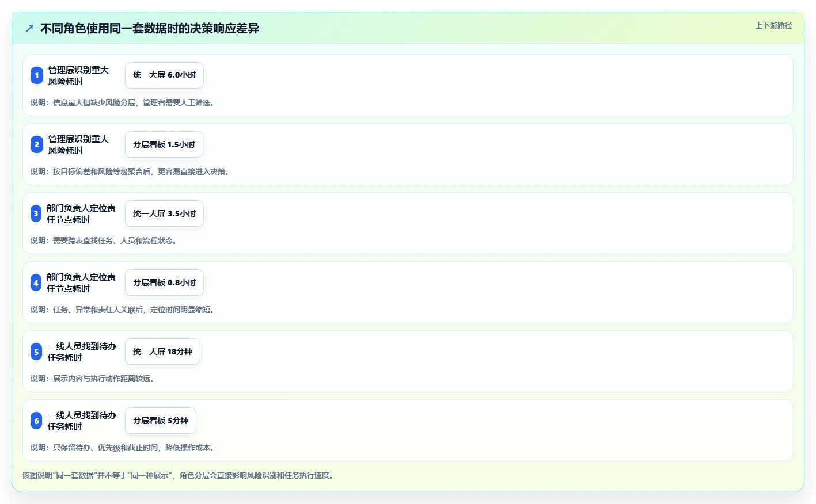Click the 分层看板 5分钟 chip

(161, 421)
